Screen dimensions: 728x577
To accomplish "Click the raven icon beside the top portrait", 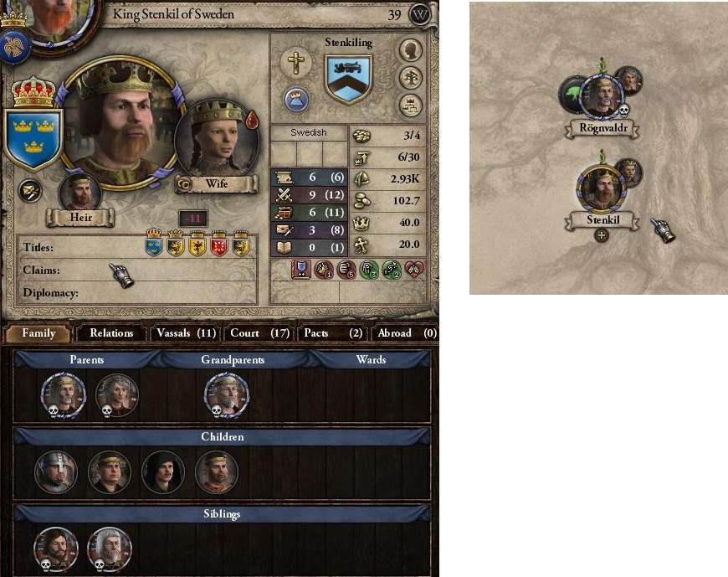I will (x=14, y=47).
